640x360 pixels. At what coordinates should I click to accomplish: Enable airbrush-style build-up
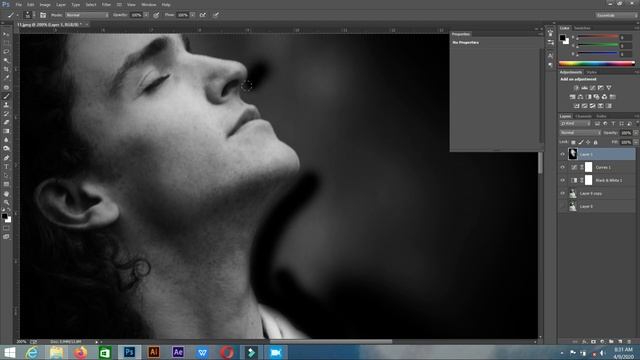tap(203, 15)
